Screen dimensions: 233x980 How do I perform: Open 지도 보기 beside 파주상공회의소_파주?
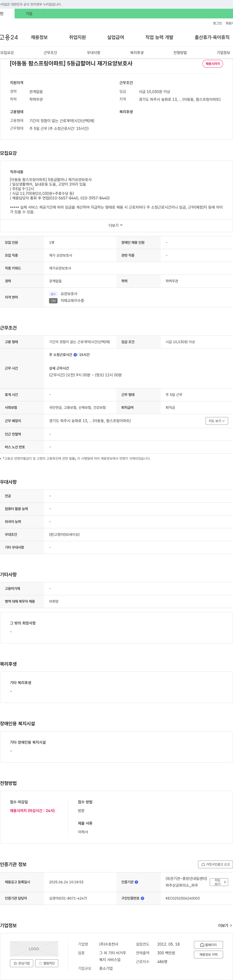[219, 882]
